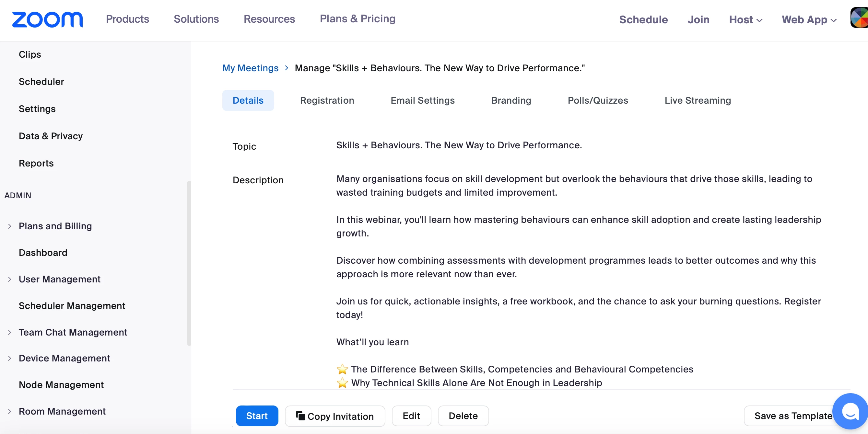Click the Start button
Screen dimensions: 868x434
click(x=257, y=416)
